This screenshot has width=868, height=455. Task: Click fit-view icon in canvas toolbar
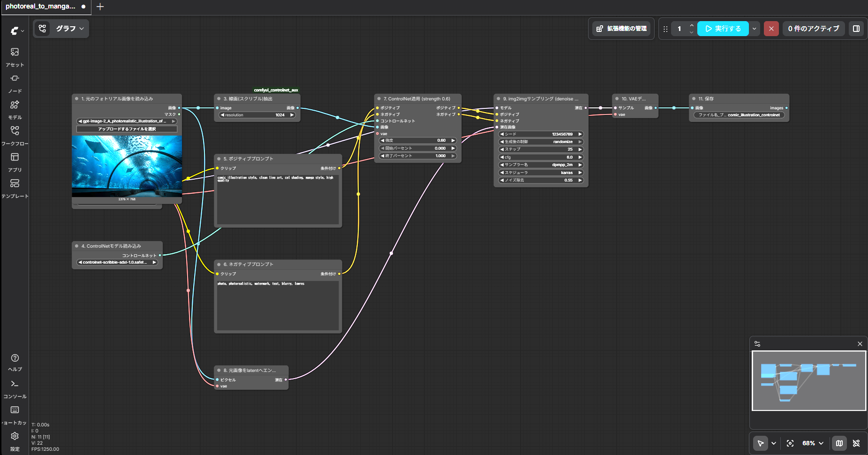790,443
